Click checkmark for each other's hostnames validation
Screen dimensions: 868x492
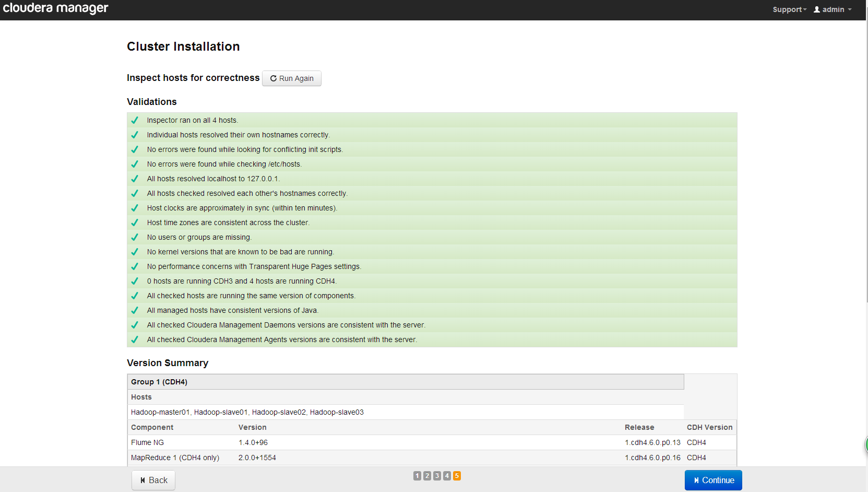[x=135, y=193]
